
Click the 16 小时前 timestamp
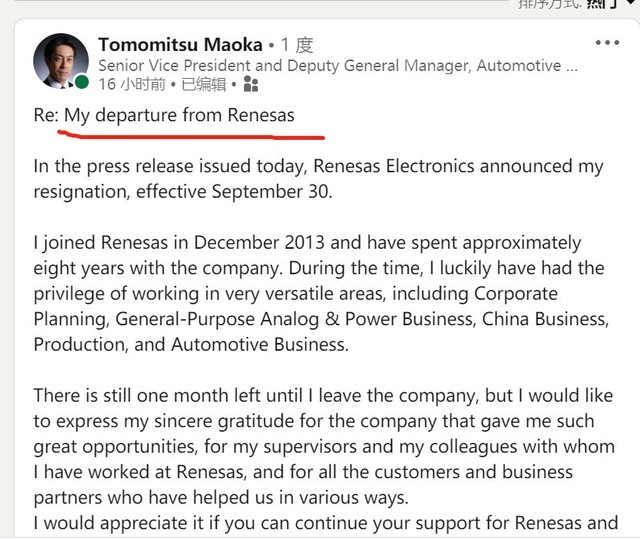(x=133, y=86)
